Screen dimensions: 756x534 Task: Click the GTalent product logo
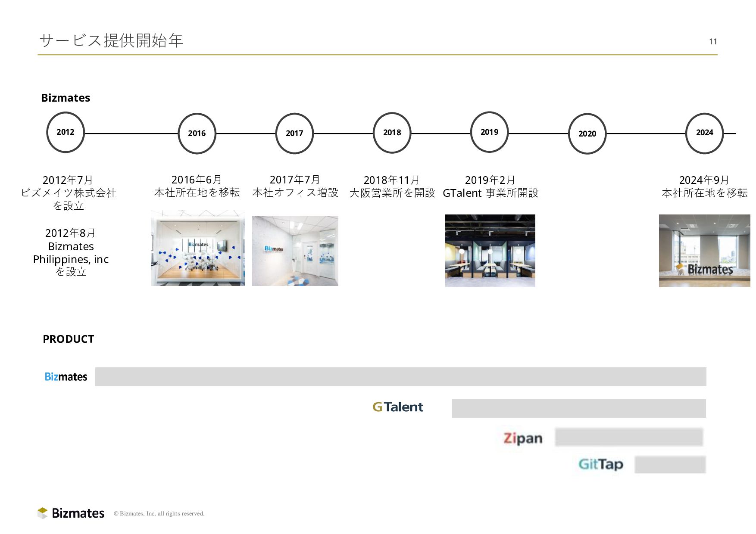tap(398, 407)
